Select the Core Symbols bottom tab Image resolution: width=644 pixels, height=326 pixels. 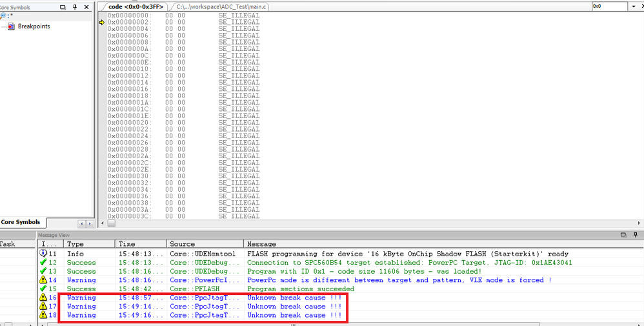(x=21, y=222)
